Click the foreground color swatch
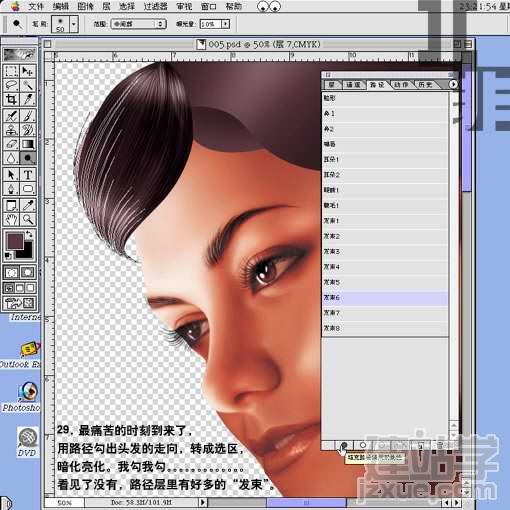Image resolution: width=510 pixels, height=510 pixels. click(15, 241)
